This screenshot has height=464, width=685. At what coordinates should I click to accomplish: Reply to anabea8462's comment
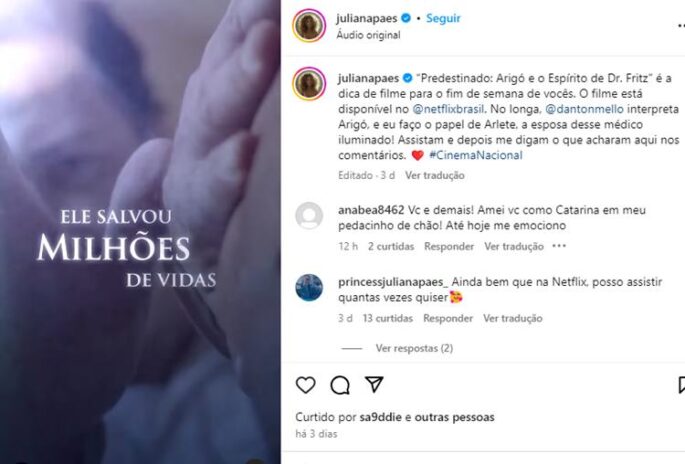tap(449, 246)
